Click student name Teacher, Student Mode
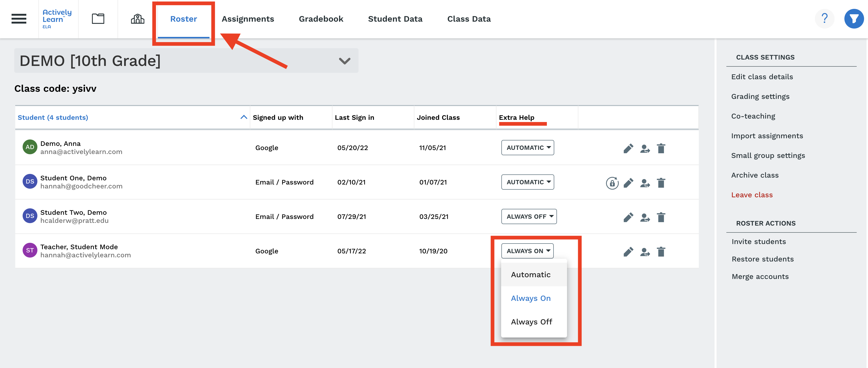This screenshot has width=868, height=368. 79,247
